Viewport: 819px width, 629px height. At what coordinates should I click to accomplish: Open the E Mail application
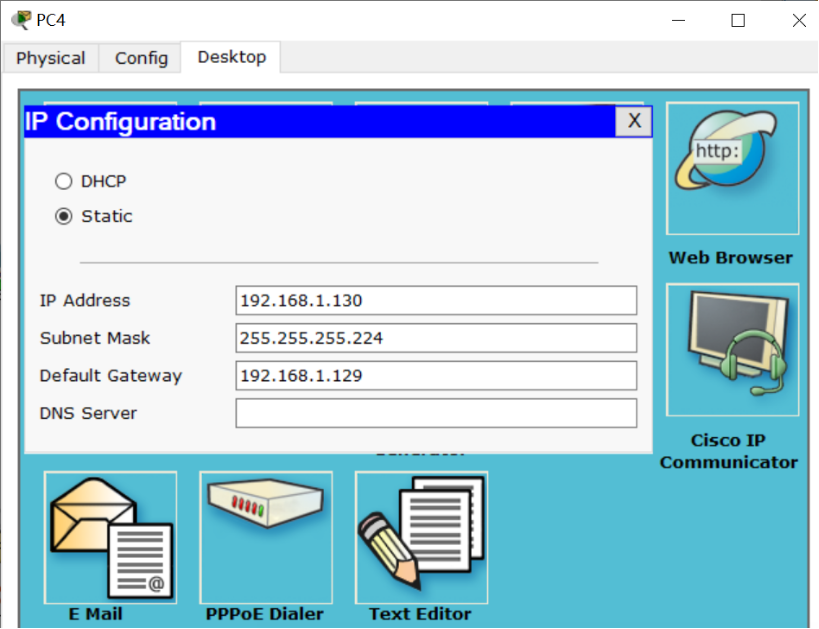point(110,538)
